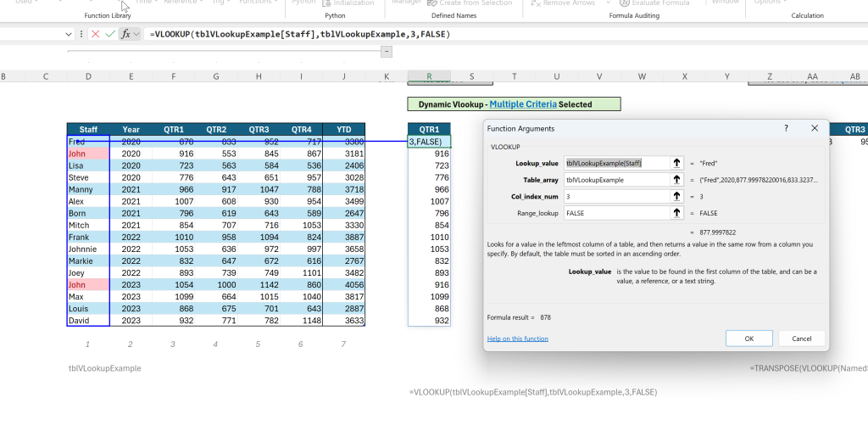
Task: Confirm the formula with the green checkmark
Action: pyautogui.click(x=110, y=34)
